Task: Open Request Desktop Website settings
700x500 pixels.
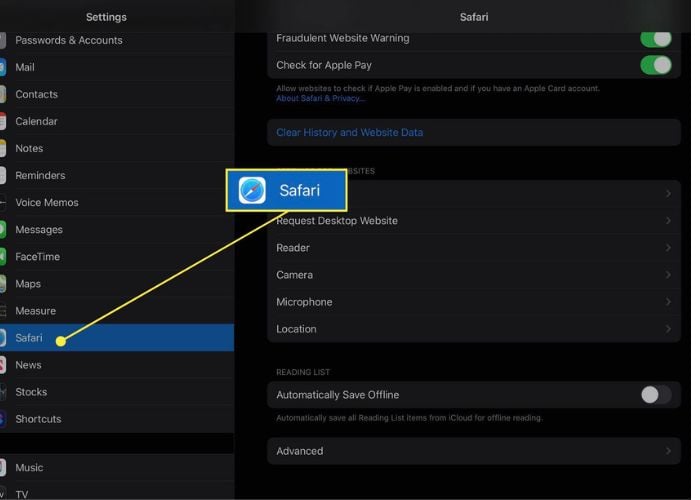Action: pyautogui.click(x=474, y=221)
